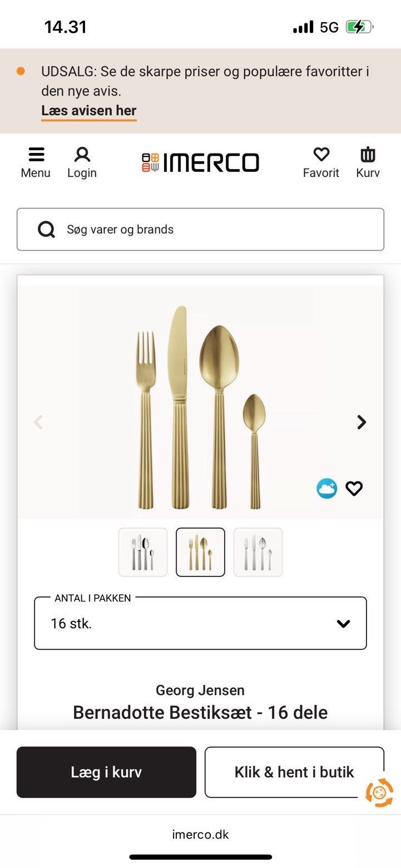Tap the search magnifying glass icon

[47, 229]
